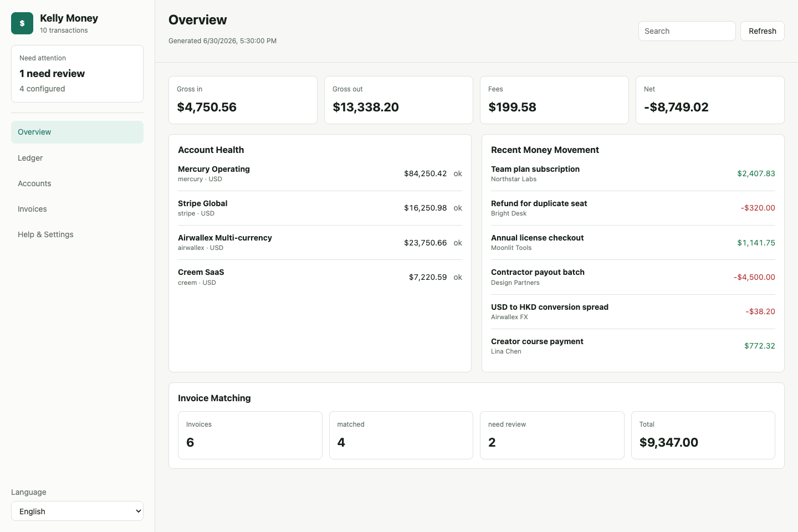Go to the Invoices section

[77, 209]
